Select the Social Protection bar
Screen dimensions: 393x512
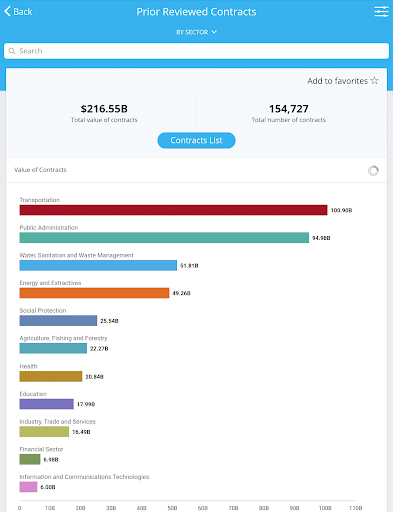point(58,321)
